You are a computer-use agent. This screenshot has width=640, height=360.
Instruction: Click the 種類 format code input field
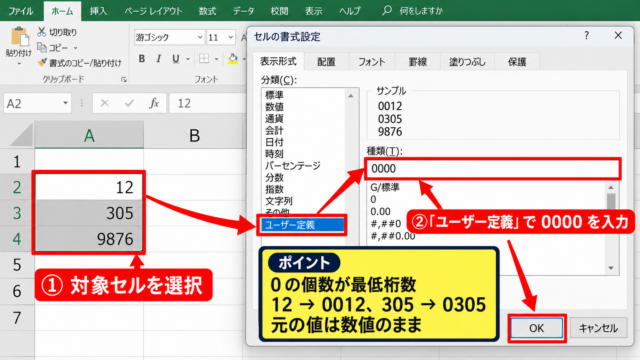coord(493,169)
